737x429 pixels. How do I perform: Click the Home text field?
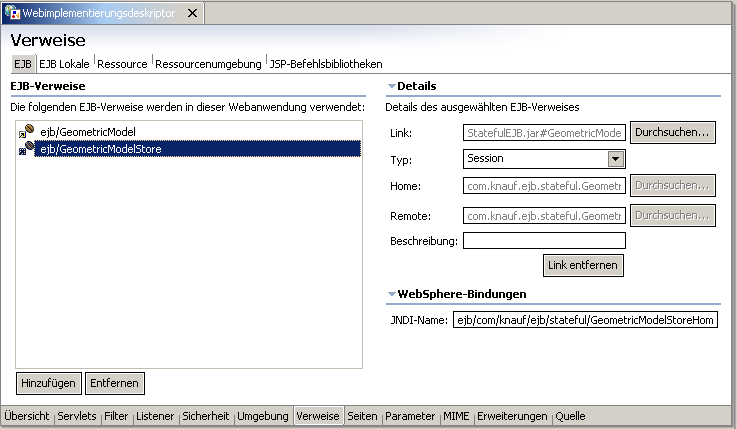[544, 186]
